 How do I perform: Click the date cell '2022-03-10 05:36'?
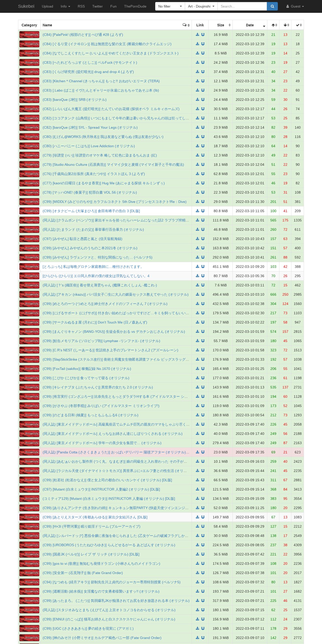coord(250,276)
